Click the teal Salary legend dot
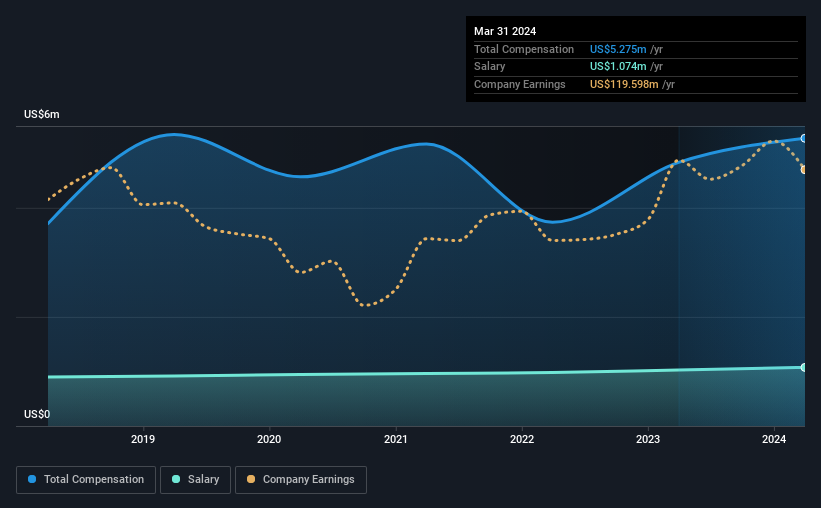 coord(176,479)
